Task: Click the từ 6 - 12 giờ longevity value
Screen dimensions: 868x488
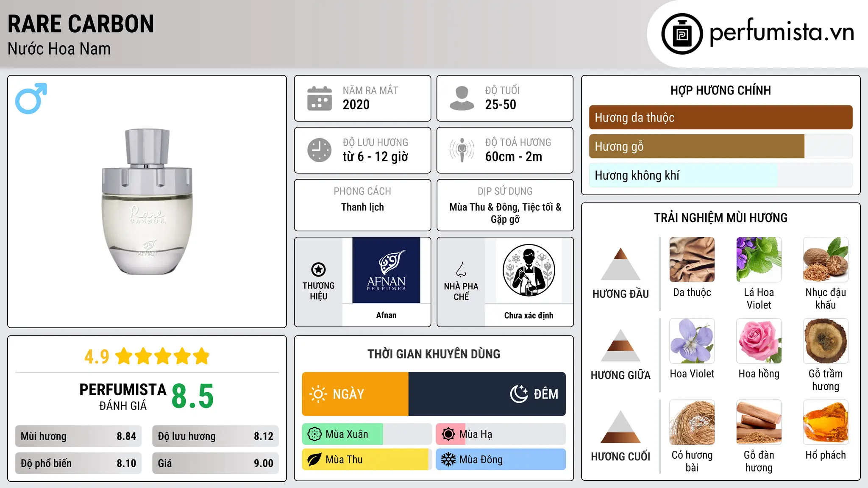Action: tap(376, 157)
